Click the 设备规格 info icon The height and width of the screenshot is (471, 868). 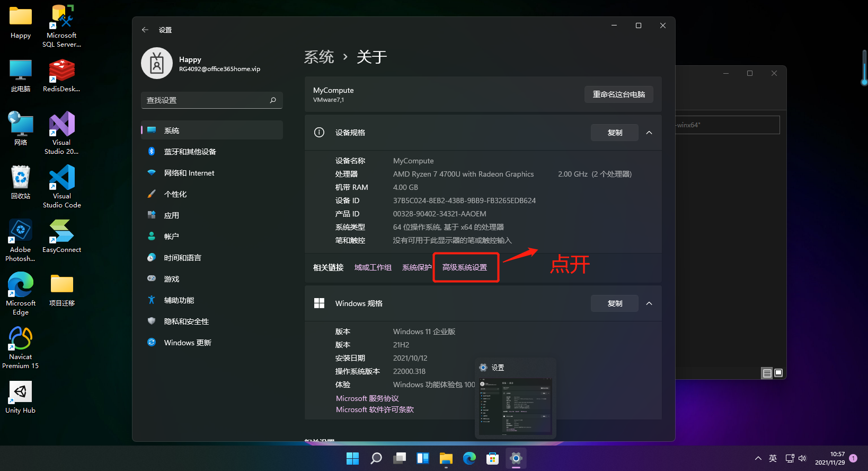click(319, 133)
